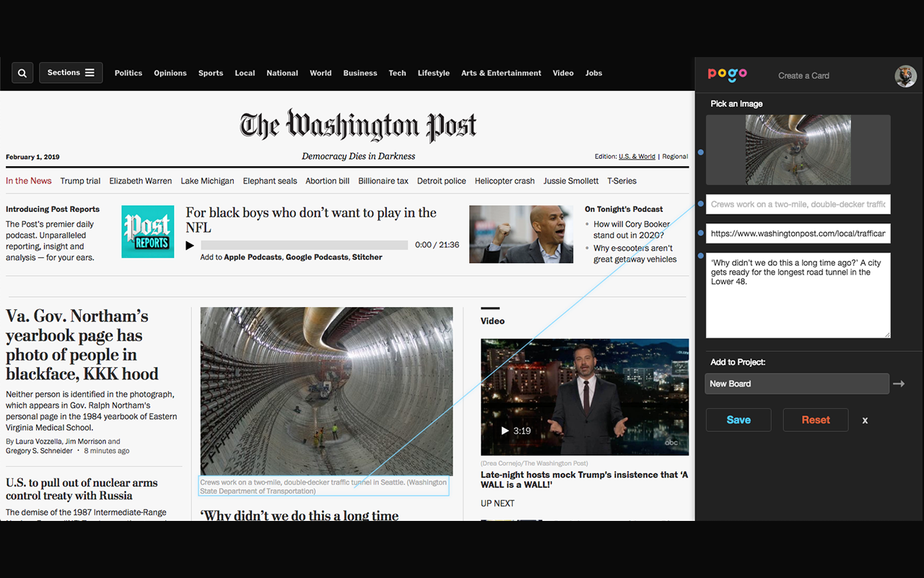Open the Stitcher link

tap(367, 257)
